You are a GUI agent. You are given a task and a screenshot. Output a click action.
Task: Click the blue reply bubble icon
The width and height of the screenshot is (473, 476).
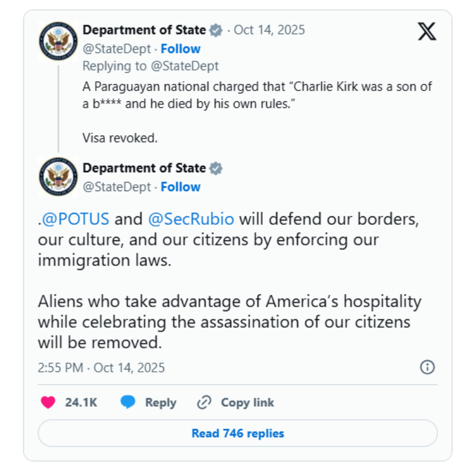coord(128,402)
